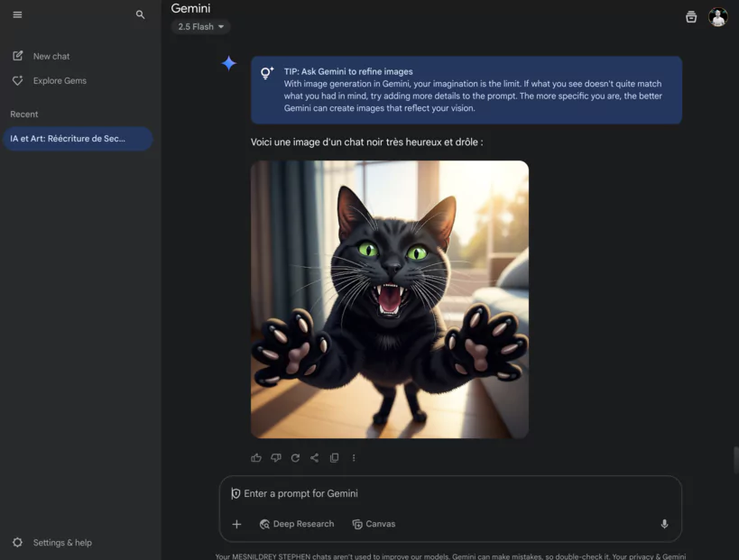
Task: Open the 2.5 Flash model dropdown
Action: tap(201, 27)
